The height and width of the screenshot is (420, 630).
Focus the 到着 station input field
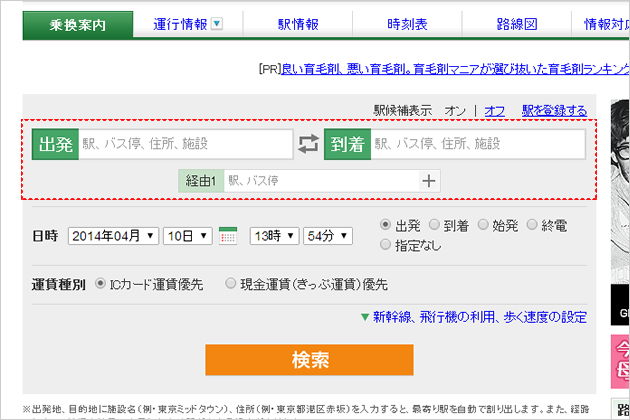point(478,144)
